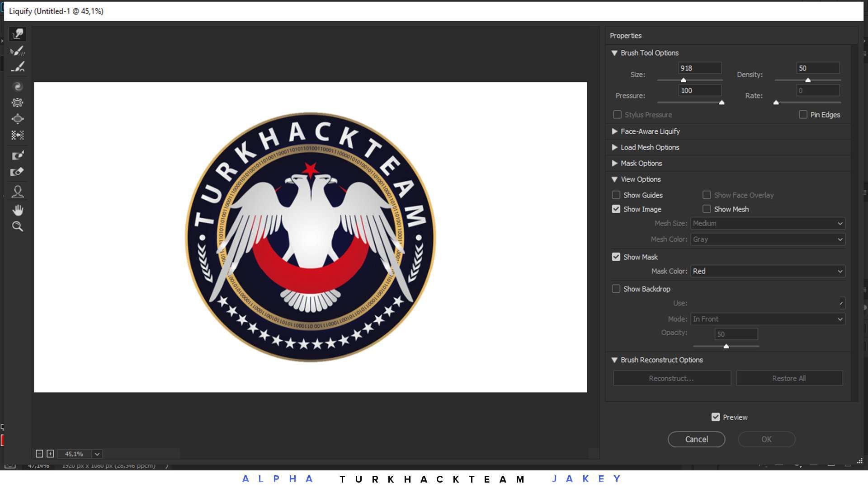Collapse the View Options section
Screen dimensions: 868x488
point(614,179)
